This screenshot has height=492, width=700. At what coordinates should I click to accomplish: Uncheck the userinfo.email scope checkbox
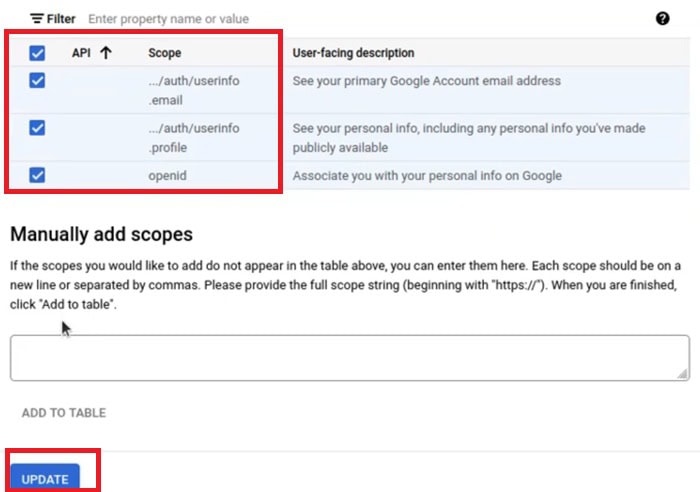click(37, 81)
